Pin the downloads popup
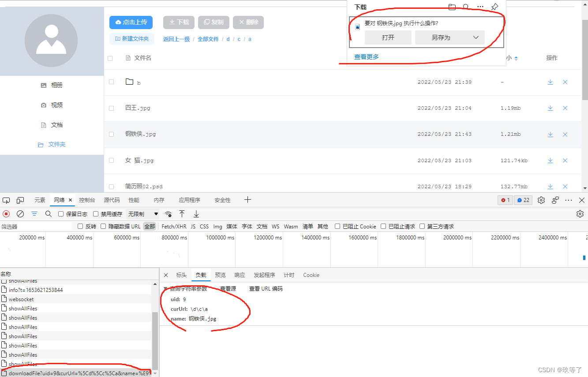 [x=494, y=7]
